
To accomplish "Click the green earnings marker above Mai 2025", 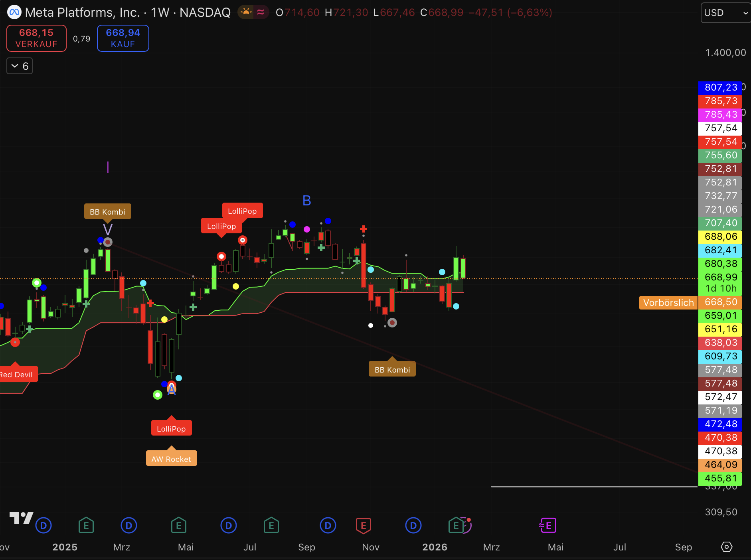I will point(178,526).
